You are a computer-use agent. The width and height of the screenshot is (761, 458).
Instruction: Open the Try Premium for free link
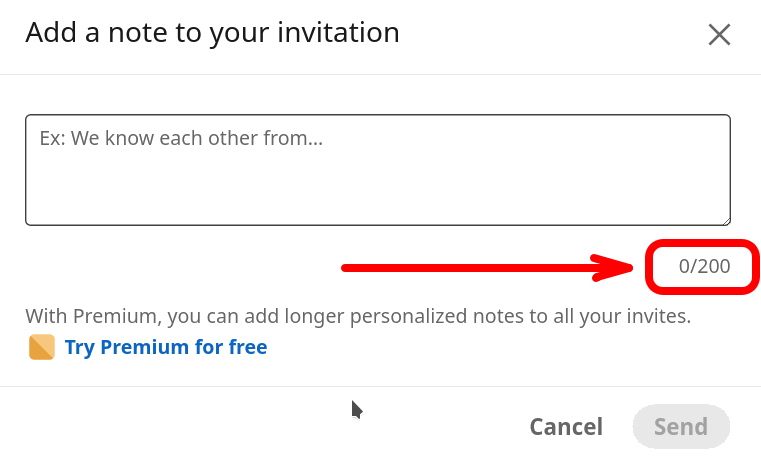166,347
